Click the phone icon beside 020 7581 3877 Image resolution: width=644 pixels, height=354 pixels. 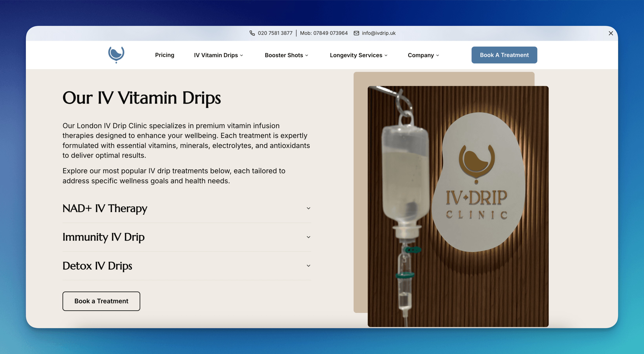(252, 33)
